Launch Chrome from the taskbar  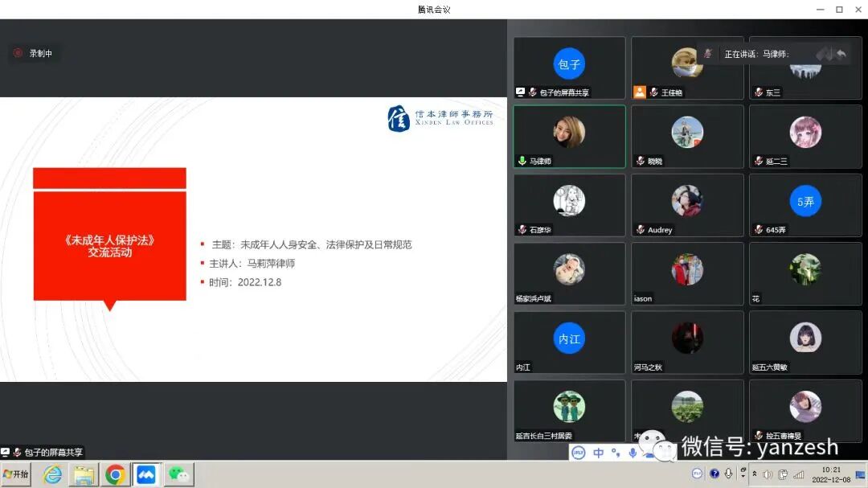116,474
